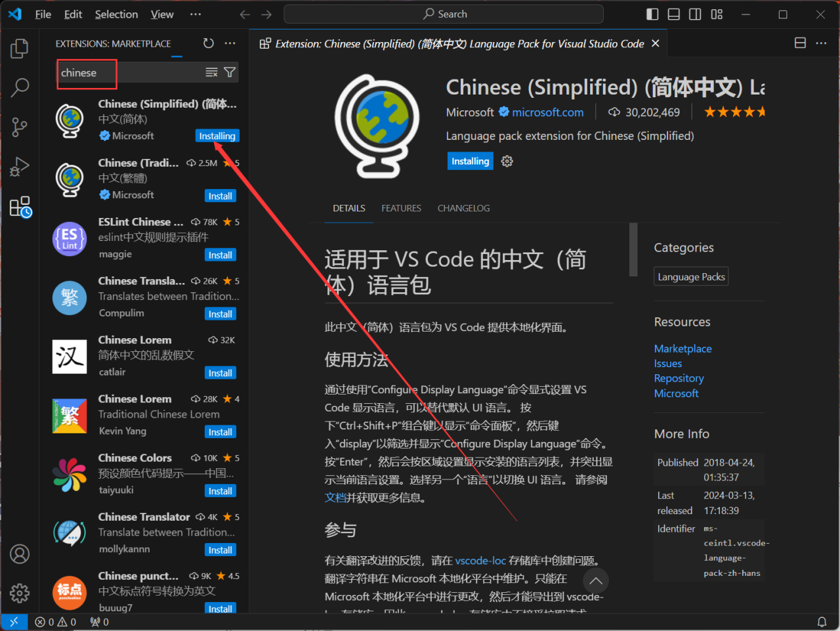Click the top command center Search box
The width and height of the screenshot is (840, 631).
(x=444, y=14)
